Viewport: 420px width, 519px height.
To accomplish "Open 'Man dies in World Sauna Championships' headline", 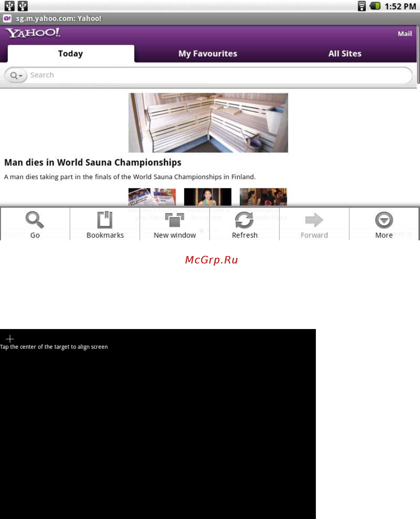I will (x=93, y=163).
